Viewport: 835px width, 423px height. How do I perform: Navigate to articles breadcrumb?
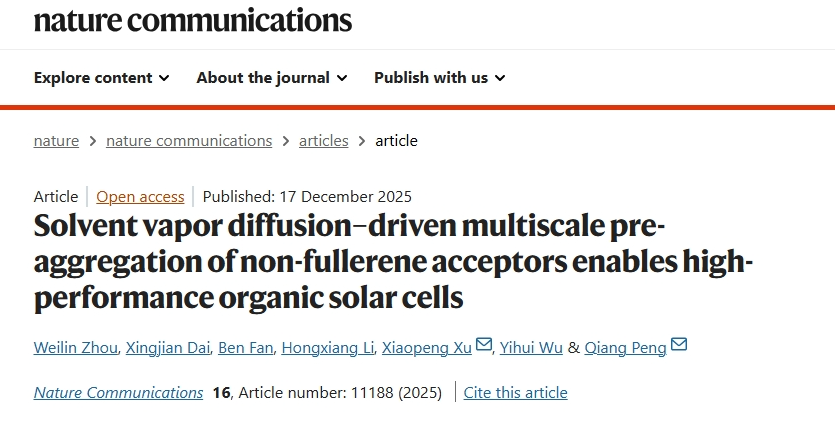pos(323,141)
